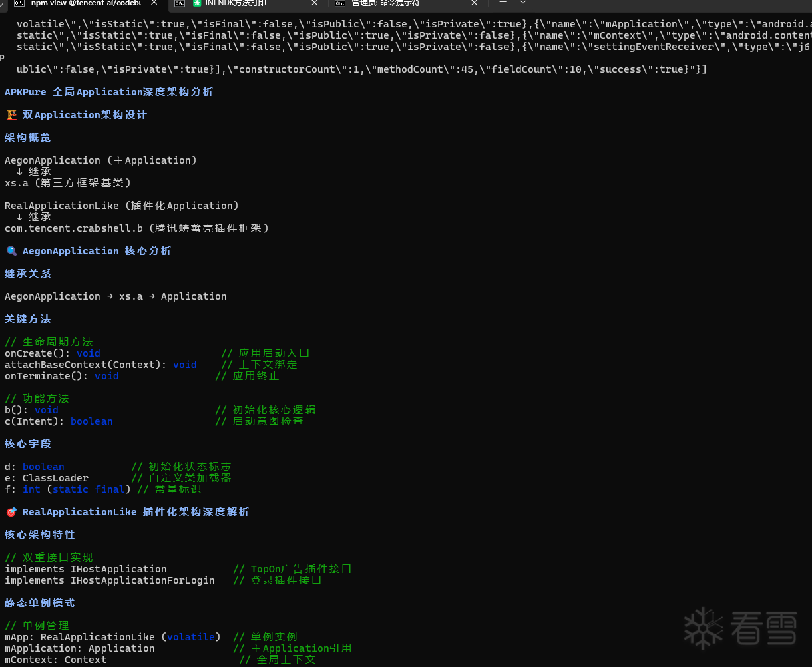Click the onTerminate(): void method text
Screen dimensions: 812x667
pos(61,376)
